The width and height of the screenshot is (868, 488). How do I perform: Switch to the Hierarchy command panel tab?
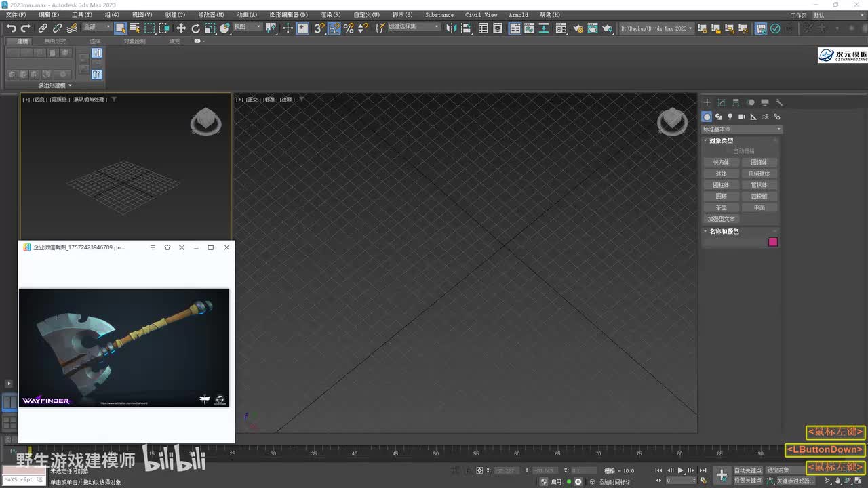point(736,102)
